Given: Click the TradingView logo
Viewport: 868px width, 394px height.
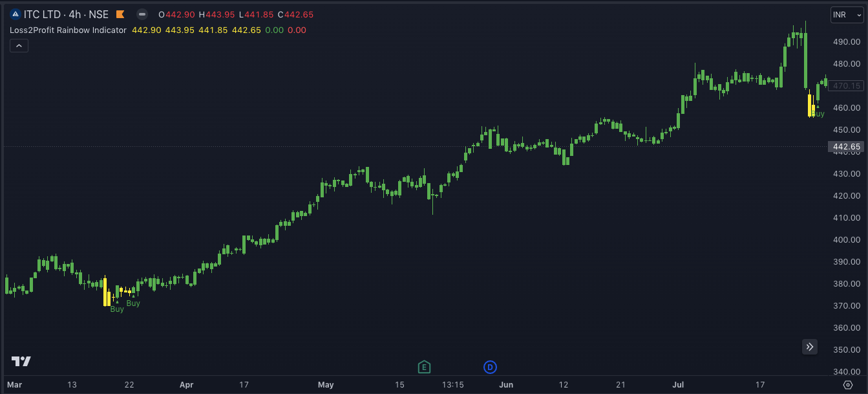Looking at the screenshot, I should click(x=21, y=361).
